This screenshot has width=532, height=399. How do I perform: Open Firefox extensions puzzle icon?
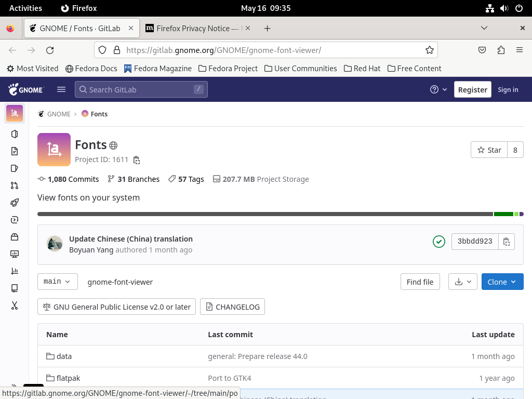tap(501, 50)
